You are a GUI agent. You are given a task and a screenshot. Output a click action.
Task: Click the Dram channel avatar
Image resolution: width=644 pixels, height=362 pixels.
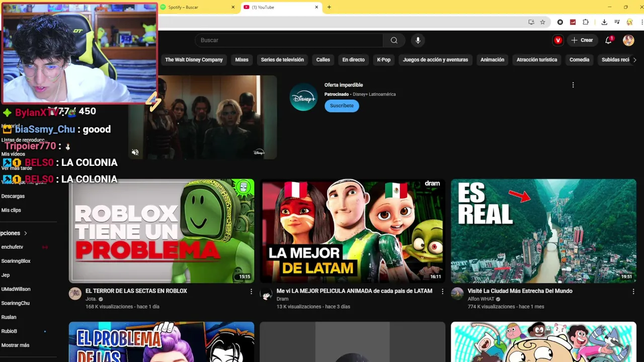point(266,294)
